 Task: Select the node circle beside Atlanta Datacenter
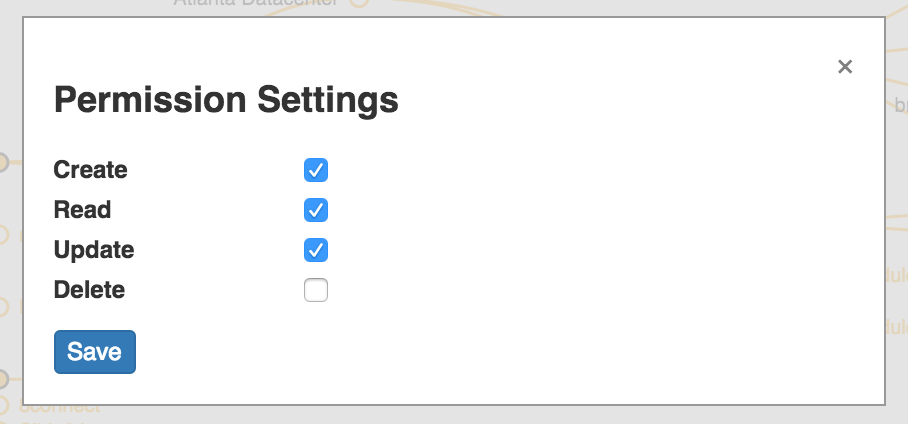[x=359, y=3]
